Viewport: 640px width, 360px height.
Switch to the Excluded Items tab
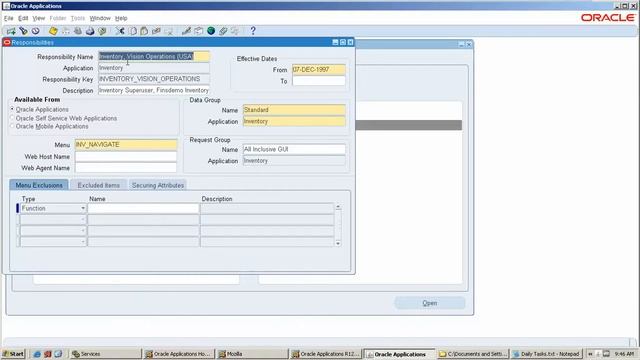(x=99, y=185)
